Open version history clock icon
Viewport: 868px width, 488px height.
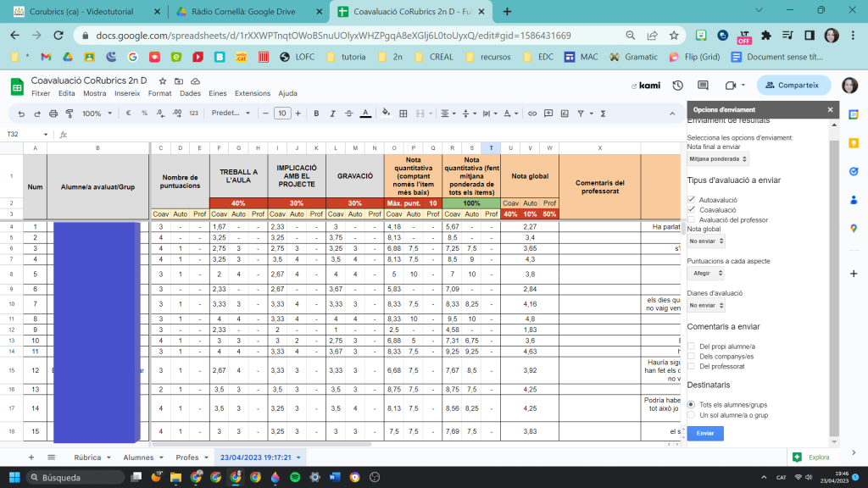click(x=677, y=86)
